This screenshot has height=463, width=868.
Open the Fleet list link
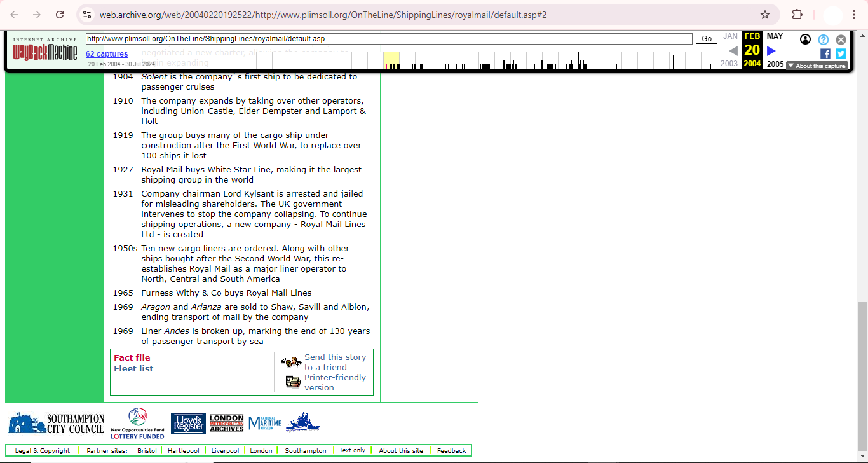(133, 368)
